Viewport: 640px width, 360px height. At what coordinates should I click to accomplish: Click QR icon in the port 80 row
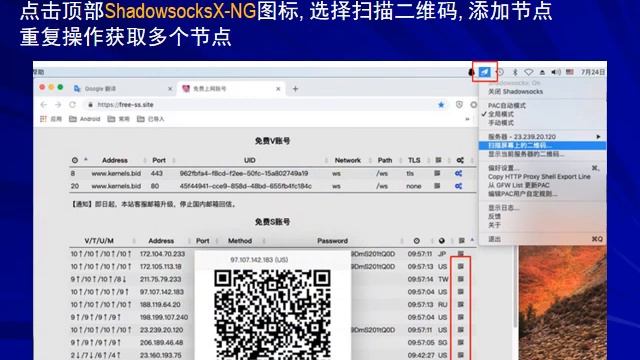[437, 186]
